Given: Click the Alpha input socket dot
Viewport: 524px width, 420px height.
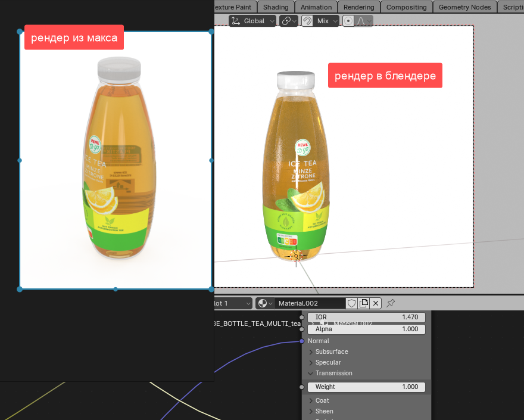Looking at the screenshot, I should point(302,329).
